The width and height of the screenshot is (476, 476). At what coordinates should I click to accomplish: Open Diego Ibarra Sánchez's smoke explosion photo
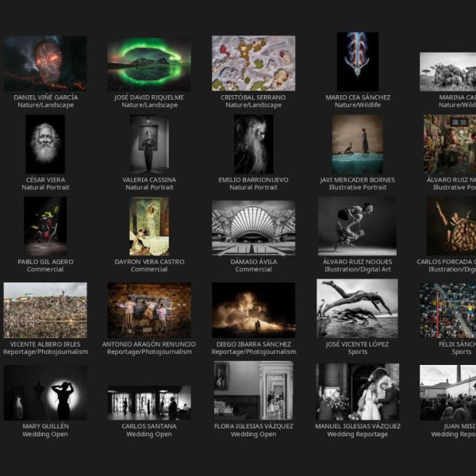pyautogui.click(x=254, y=310)
